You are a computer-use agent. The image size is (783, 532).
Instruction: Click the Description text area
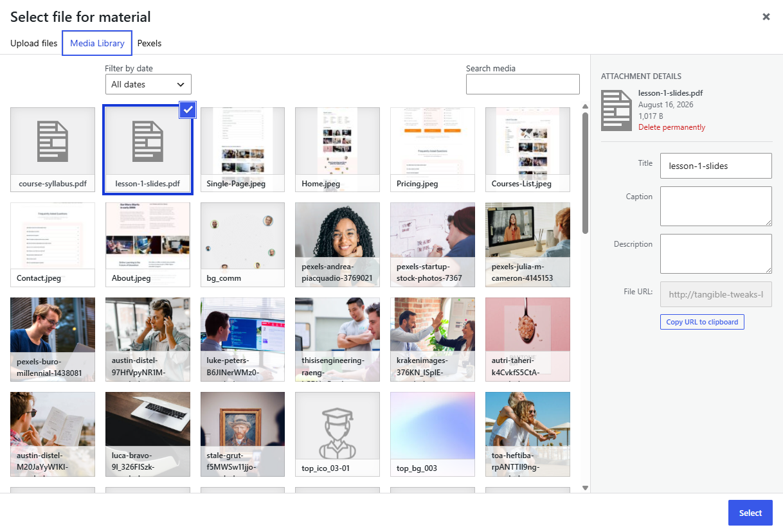(x=715, y=254)
